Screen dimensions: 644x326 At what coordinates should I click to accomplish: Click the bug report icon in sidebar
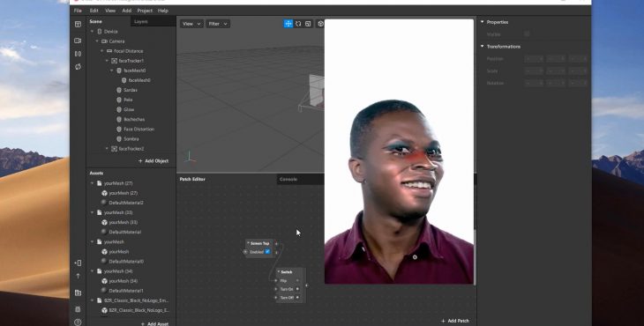[78, 309]
